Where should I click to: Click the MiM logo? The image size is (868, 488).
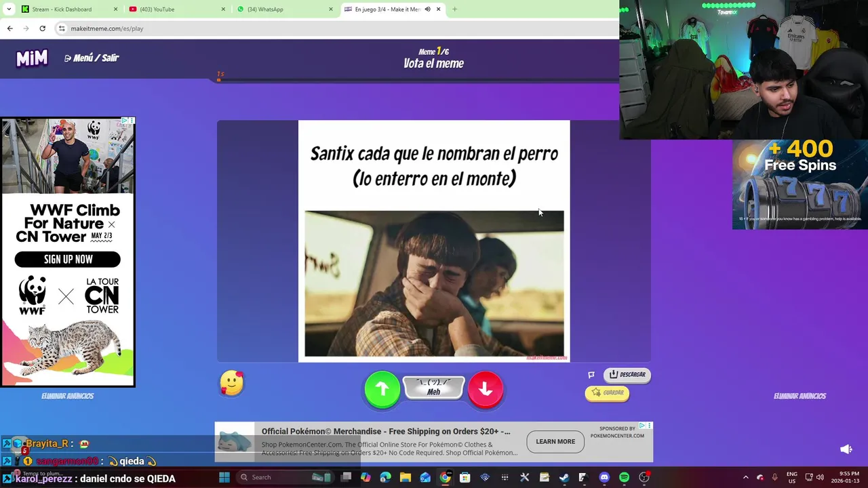coord(32,59)
